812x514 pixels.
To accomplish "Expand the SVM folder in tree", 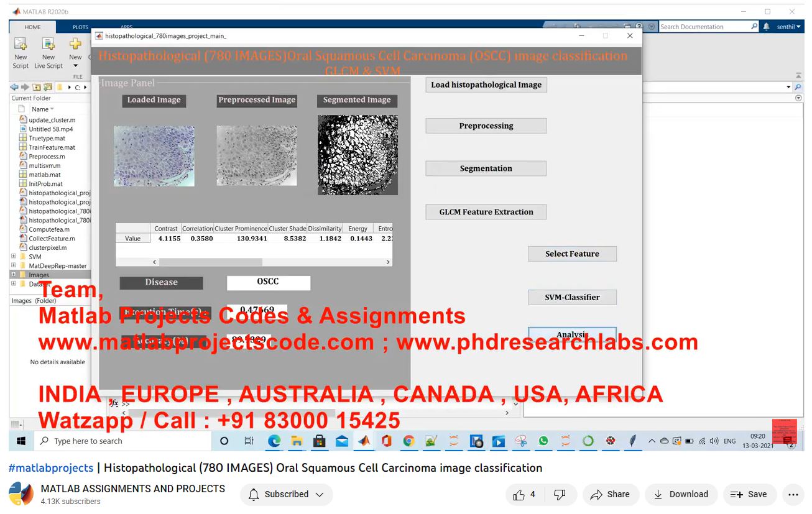I will 14,257.
